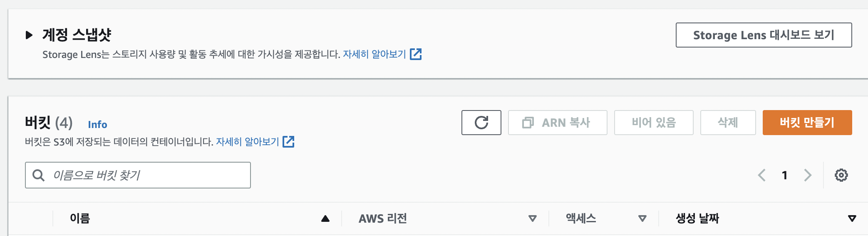Open table preferences gear icon

pyautogui.click(x=841, y=175)
